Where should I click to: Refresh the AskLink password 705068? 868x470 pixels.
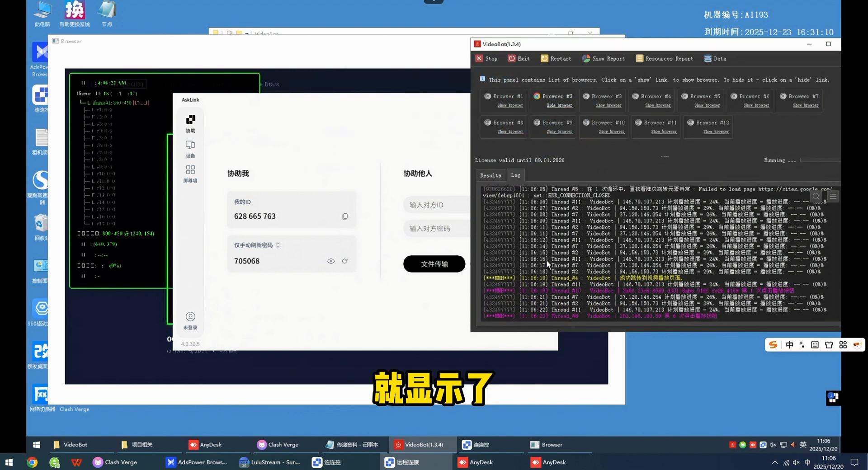(345, 261)
